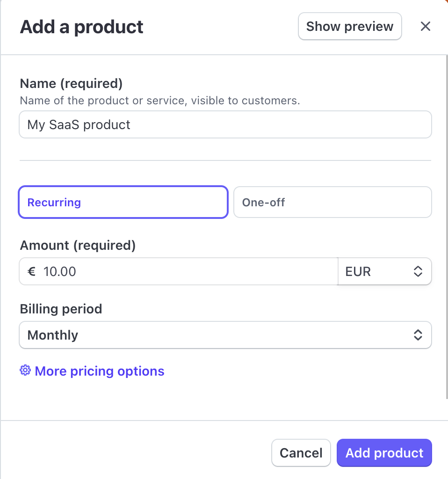Close the Add a product dialog
The height and width of the screenshot is (479, 448).
point(425,26)
